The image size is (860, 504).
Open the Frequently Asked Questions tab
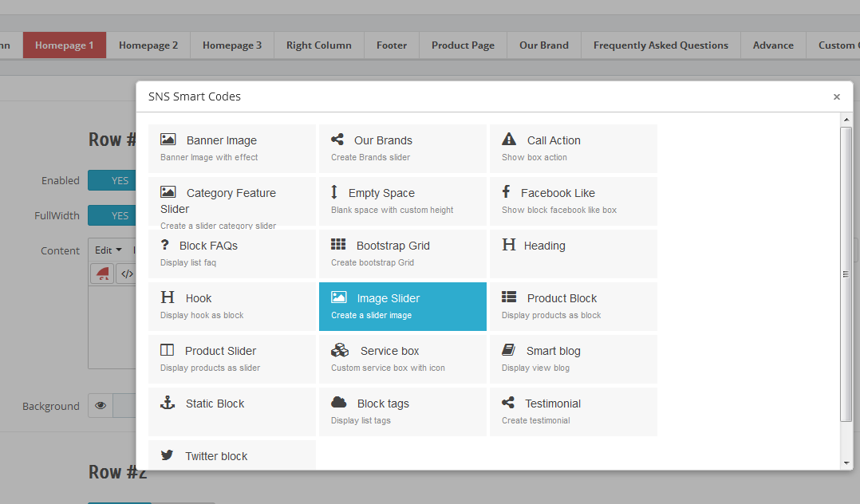[661, 45]
